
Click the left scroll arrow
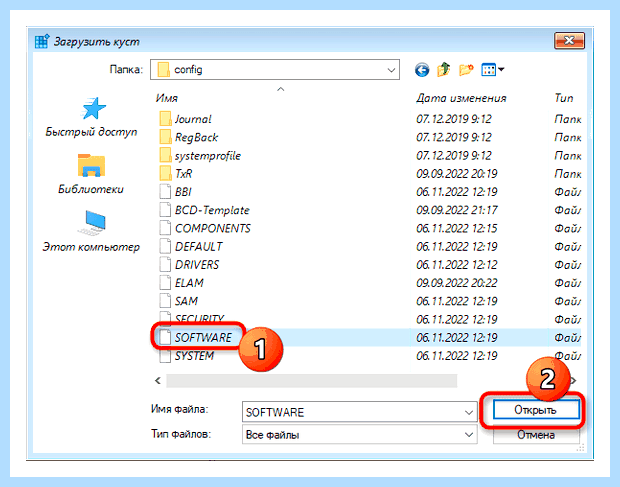(158, 381)
